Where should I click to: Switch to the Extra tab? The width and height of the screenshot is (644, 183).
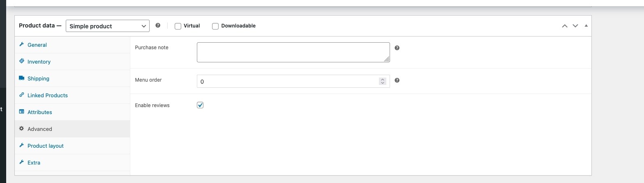tap(34, 162)
